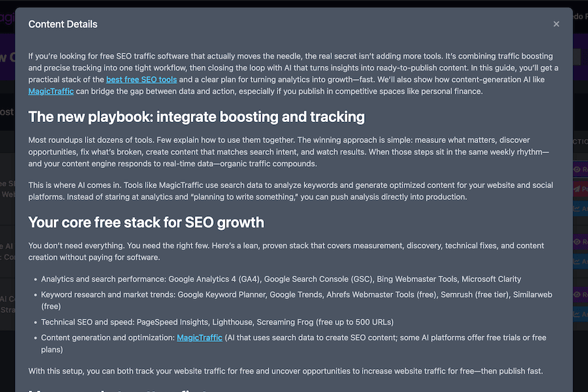Image resolution: width=588 pixels, height=392 pixels.
Task: Click the "Content Details" dialog title
Action: [x=63, y=24]
